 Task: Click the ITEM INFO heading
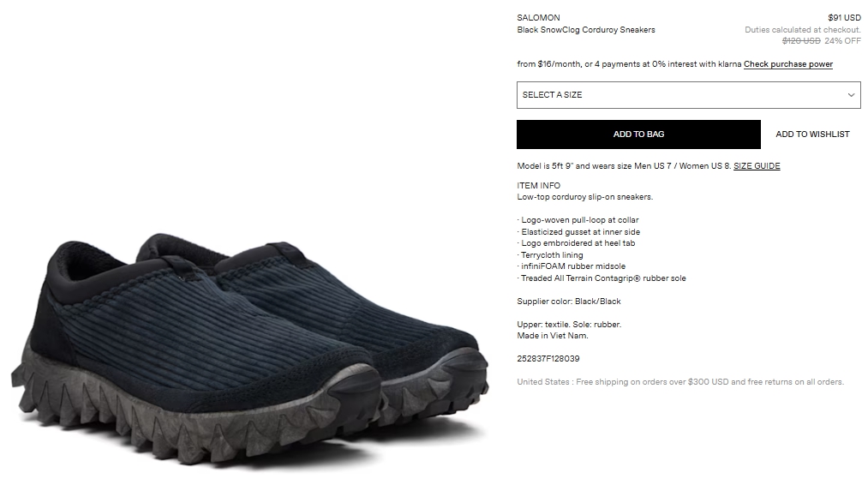click(538, 185)
